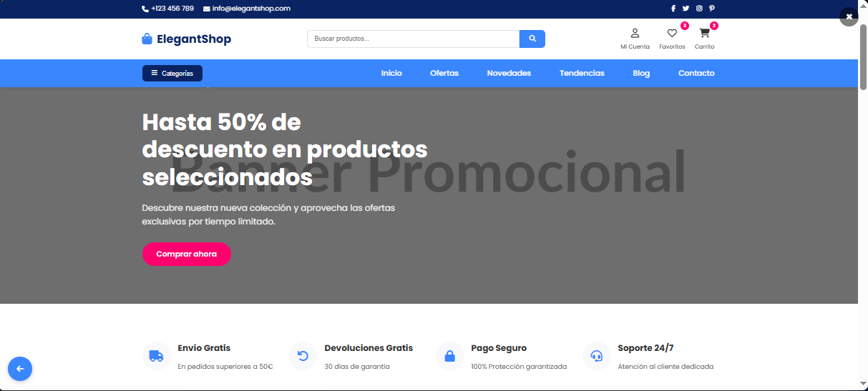Click the Carrito label
Viewport: 868px width, 391px height.
704,46
